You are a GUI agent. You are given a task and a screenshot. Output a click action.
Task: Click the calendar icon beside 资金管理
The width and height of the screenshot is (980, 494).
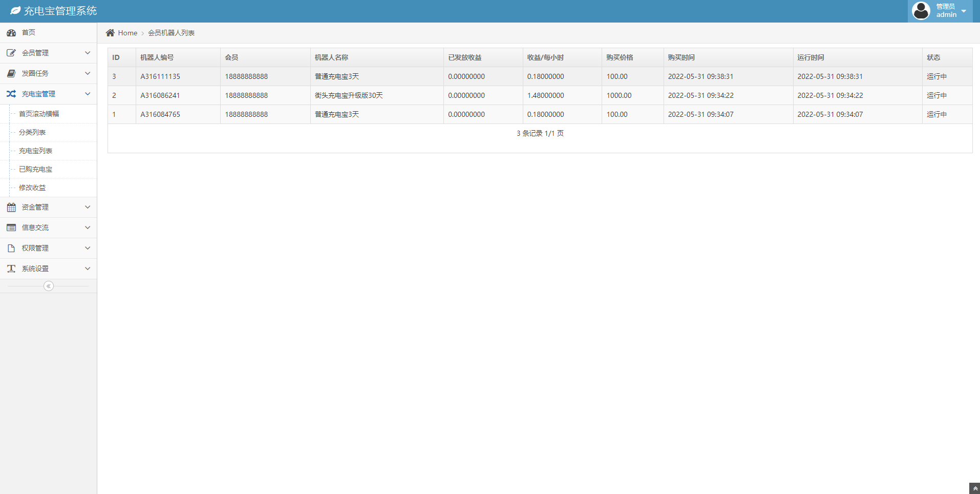coord(11,207)
